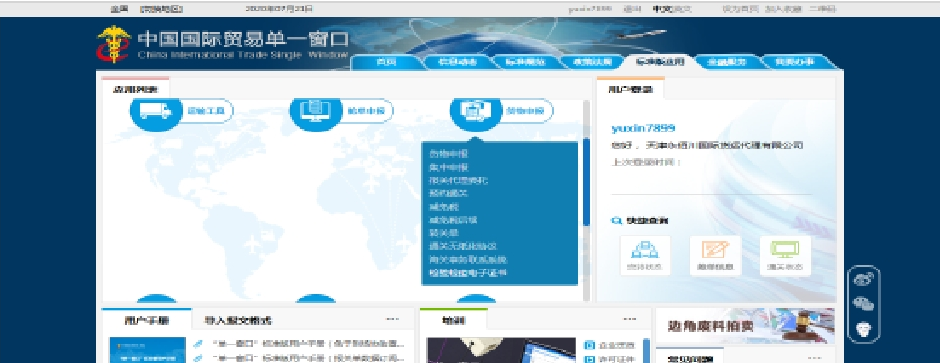This screenshot has height=363, width=940.
Task: Click the icon beside 许可证件
Action: (x=589, y=359)
